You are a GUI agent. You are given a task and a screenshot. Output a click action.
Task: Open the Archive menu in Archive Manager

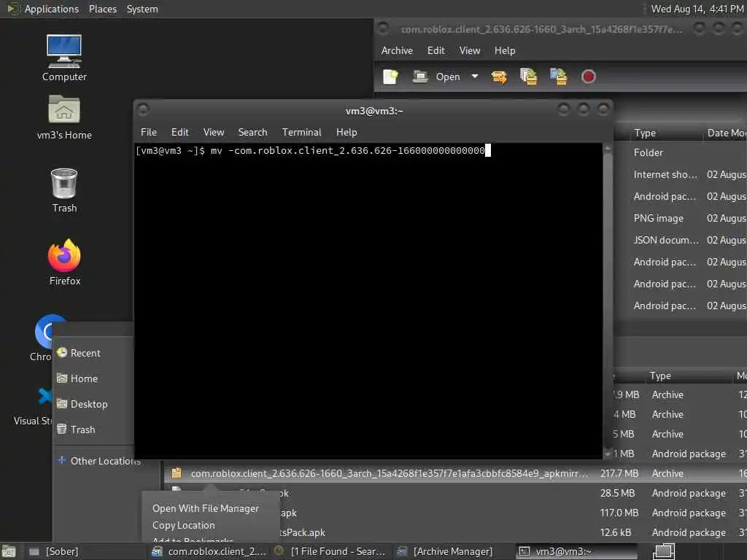397,50
